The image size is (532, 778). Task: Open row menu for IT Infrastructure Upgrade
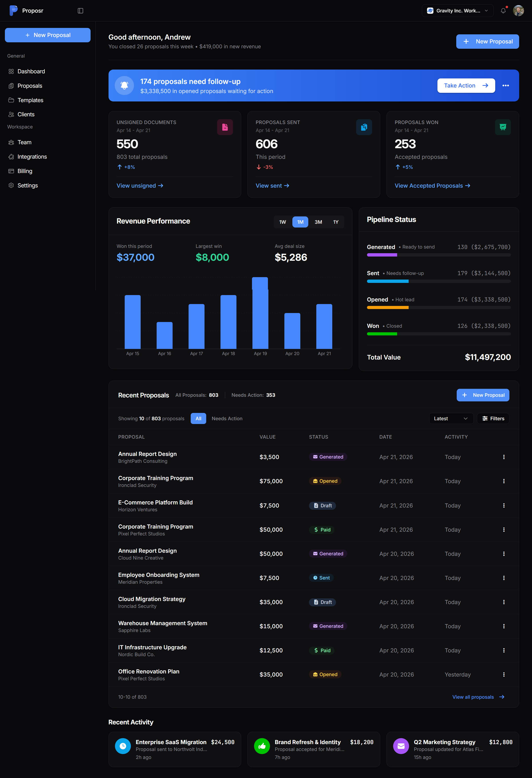click(x=504, y=650)
